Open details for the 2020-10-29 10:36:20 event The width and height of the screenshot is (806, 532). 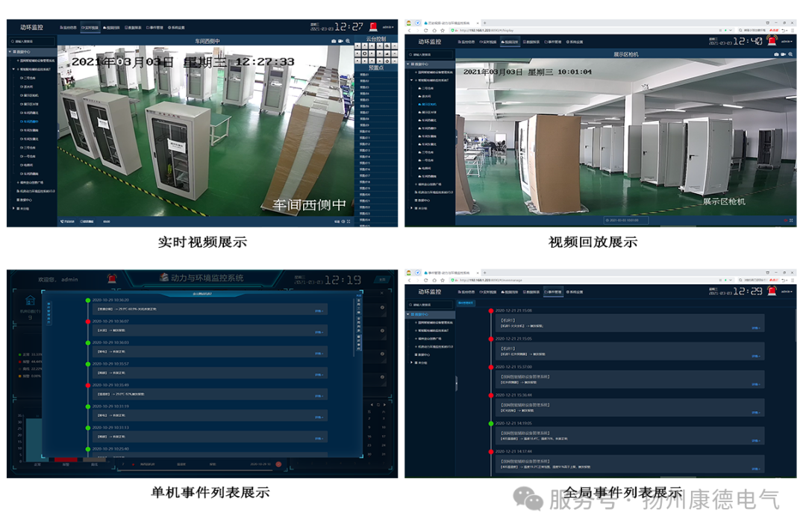pyautogui.click(x=319, y=311)
